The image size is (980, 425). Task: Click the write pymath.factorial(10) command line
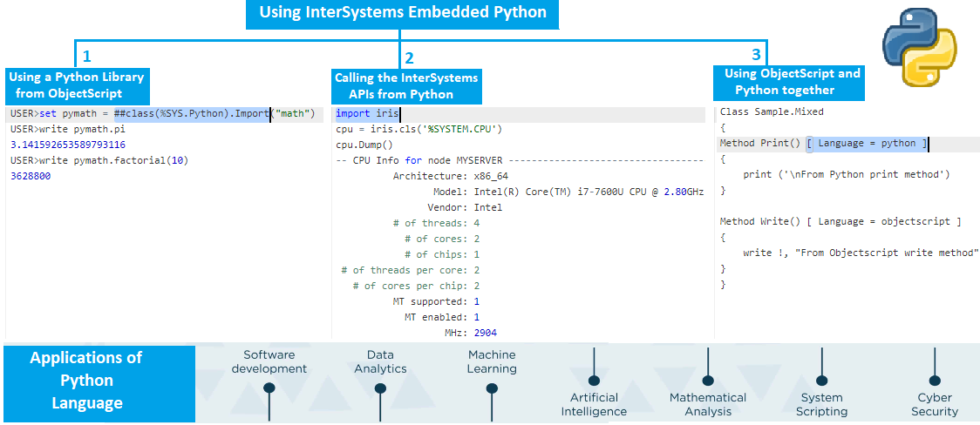tap(99, 160)
